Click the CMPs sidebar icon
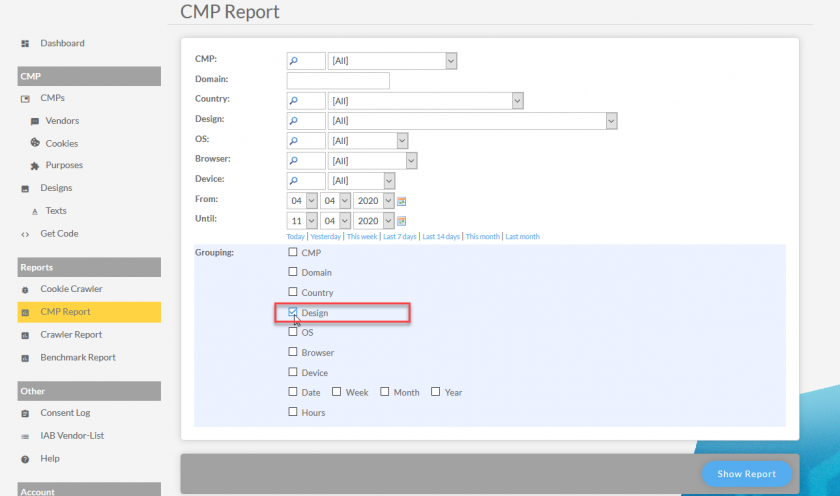The width and height of the screenshot is (840, 496). 25,99
